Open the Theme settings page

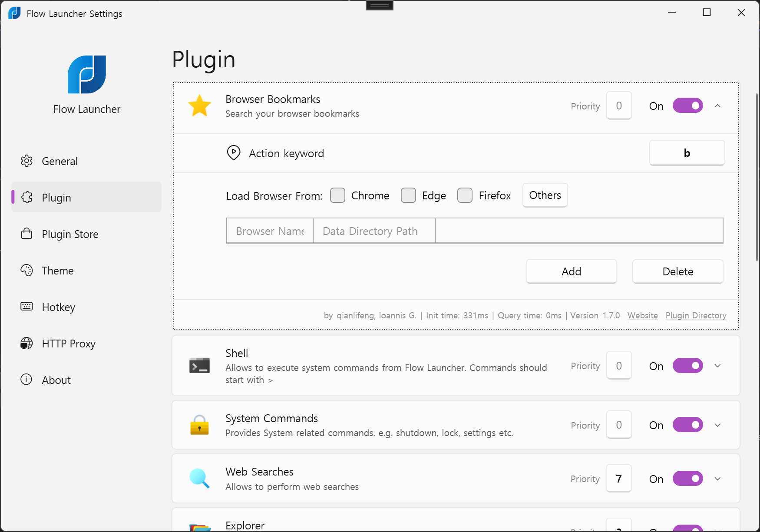(86, 270)
